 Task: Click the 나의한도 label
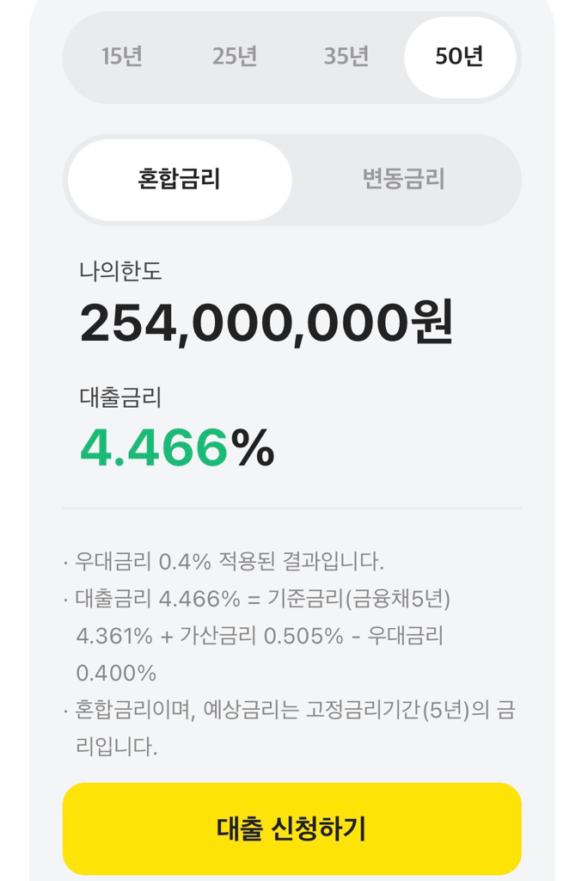pyautogui.click(x=120, y=272)
